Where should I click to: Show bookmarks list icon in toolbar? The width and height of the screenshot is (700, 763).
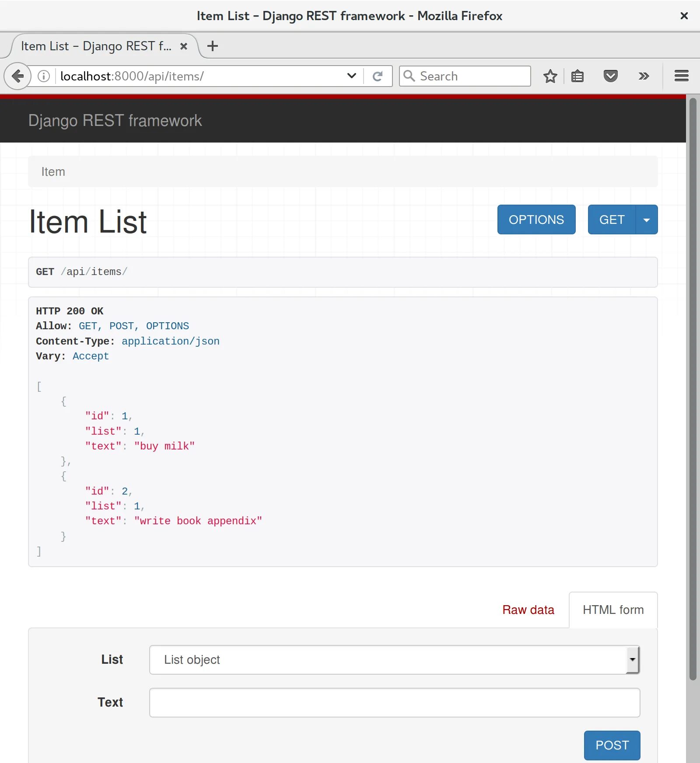click(577, 76)
